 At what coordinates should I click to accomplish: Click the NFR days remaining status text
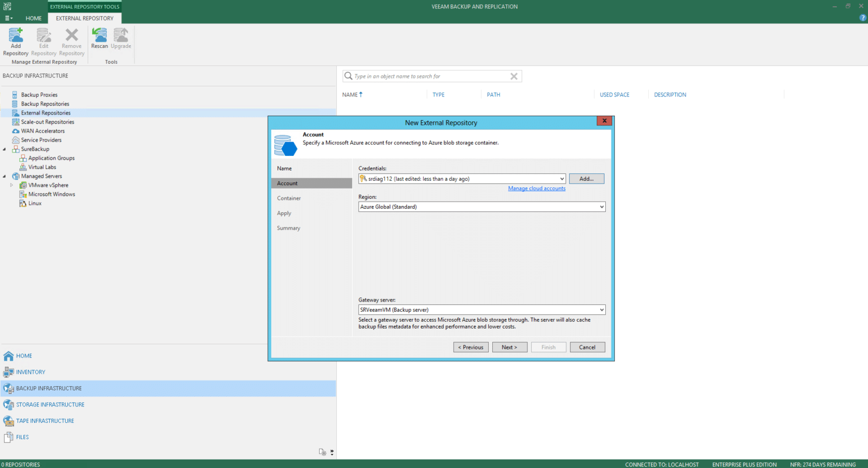click(x=823, y=465)
